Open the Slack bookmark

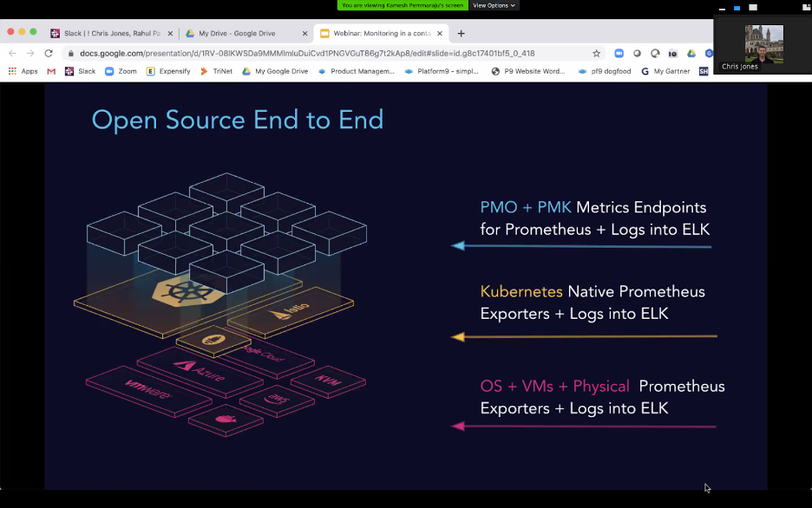tap(81, 71)
